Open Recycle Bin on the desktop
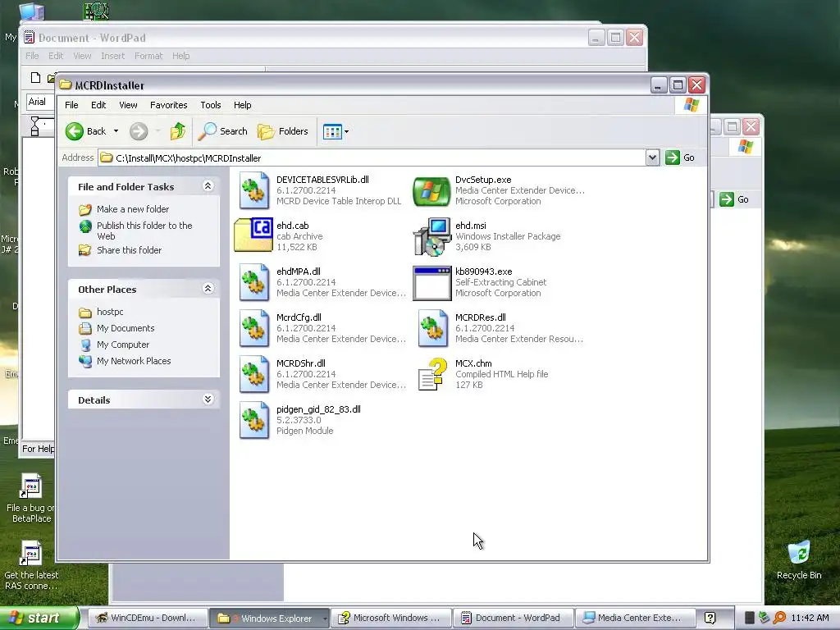 pyautogui.click(x=799, y=560)
